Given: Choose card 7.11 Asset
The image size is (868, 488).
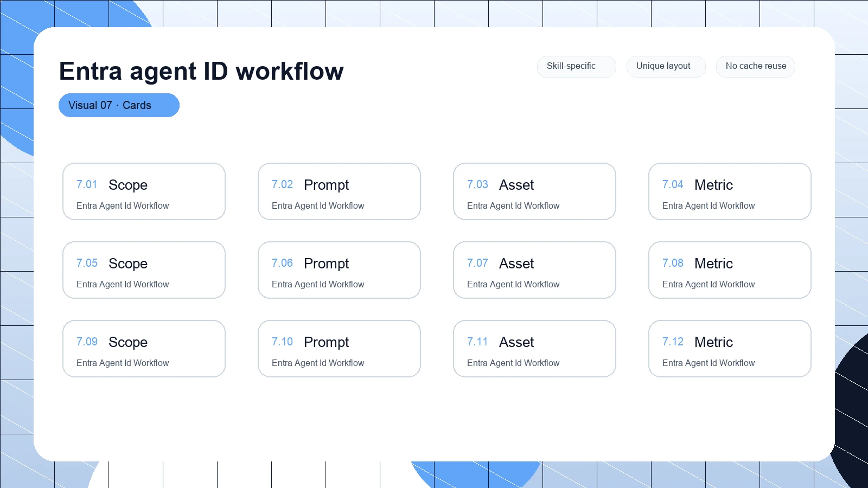Looking at the screenshot, I should 534,349.
